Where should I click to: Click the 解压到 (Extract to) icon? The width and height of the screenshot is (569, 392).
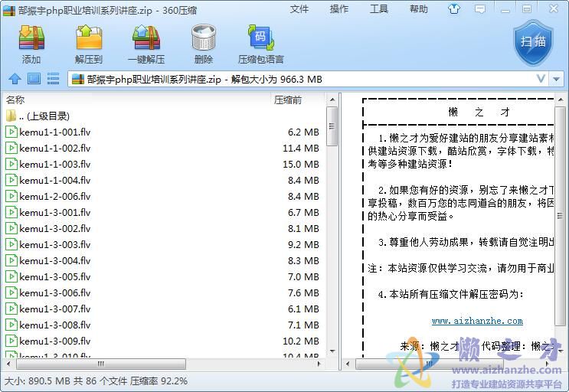tap(89, 38)
